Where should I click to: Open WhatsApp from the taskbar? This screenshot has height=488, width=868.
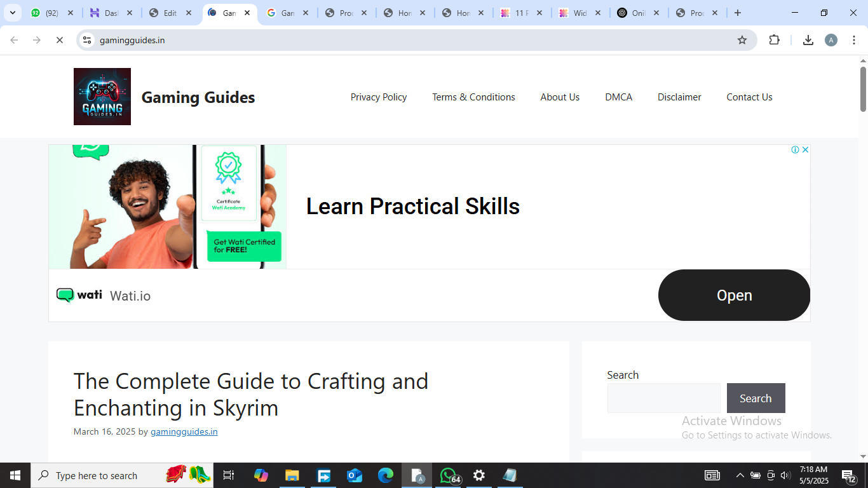point(449,475)
